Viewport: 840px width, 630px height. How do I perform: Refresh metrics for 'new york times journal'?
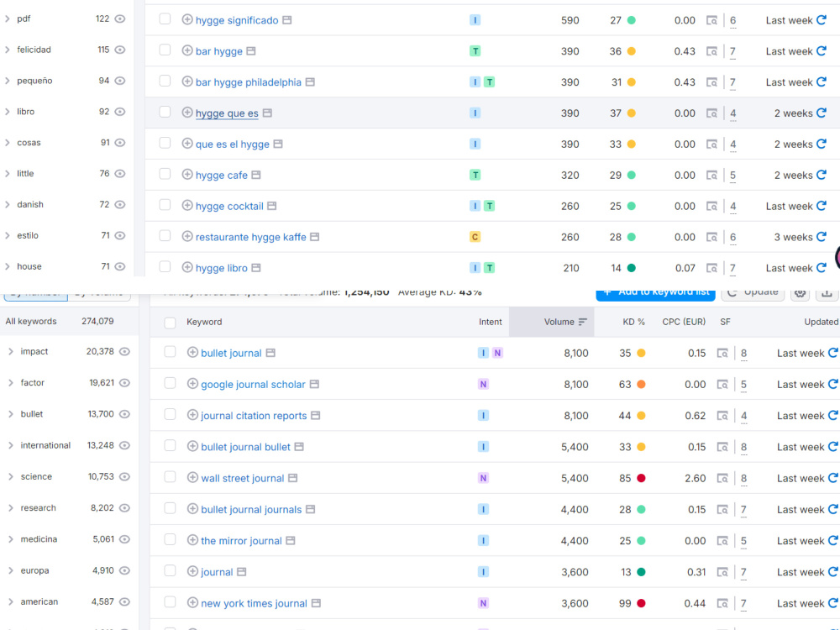coord(833,603)
